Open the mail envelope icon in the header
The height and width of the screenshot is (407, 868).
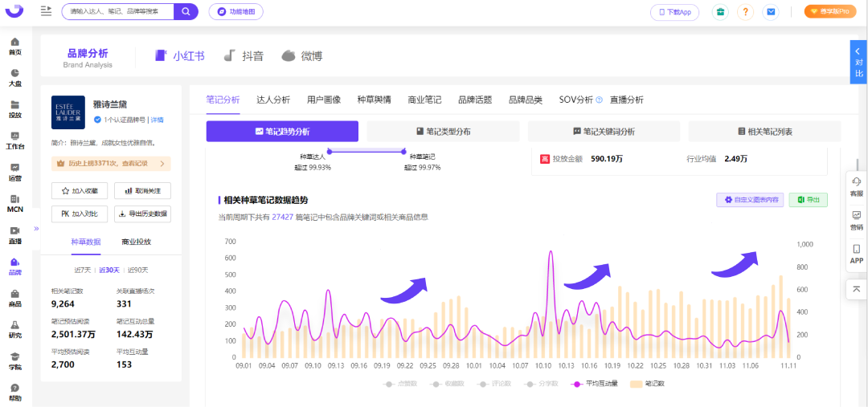point(770,11)
